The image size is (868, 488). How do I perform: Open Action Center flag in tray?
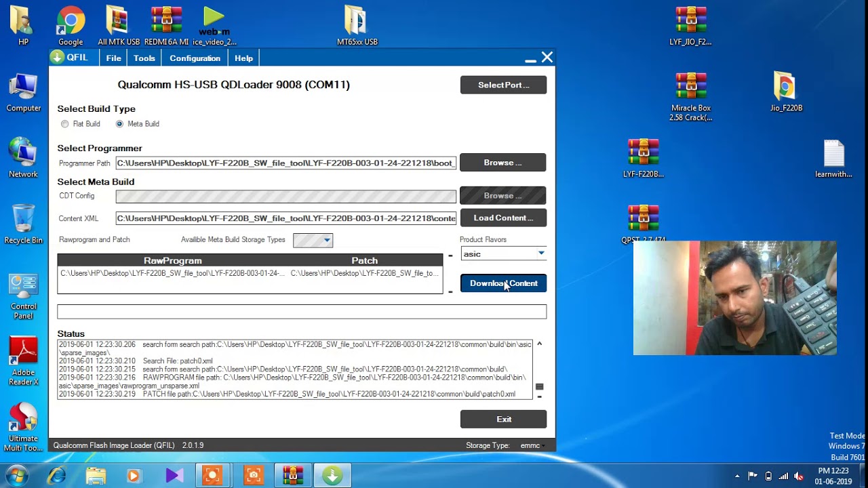(x=753, y=476)
